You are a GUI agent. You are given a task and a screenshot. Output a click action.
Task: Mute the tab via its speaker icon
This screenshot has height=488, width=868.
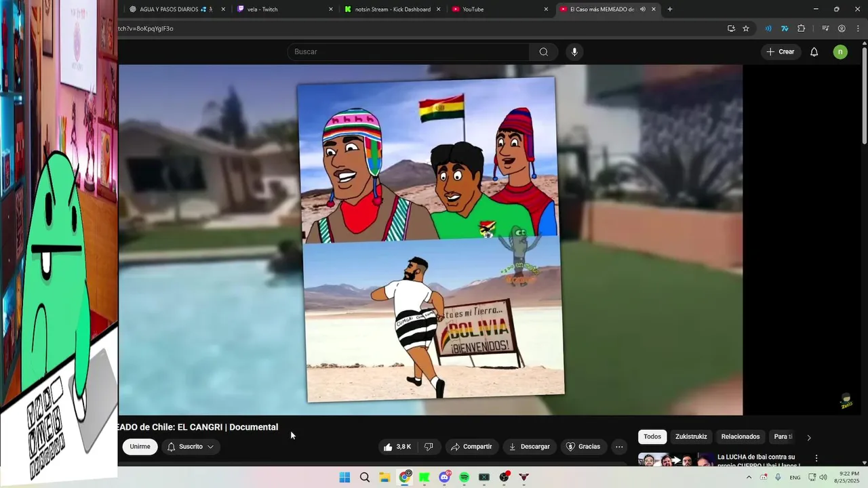tap(643, 9)
